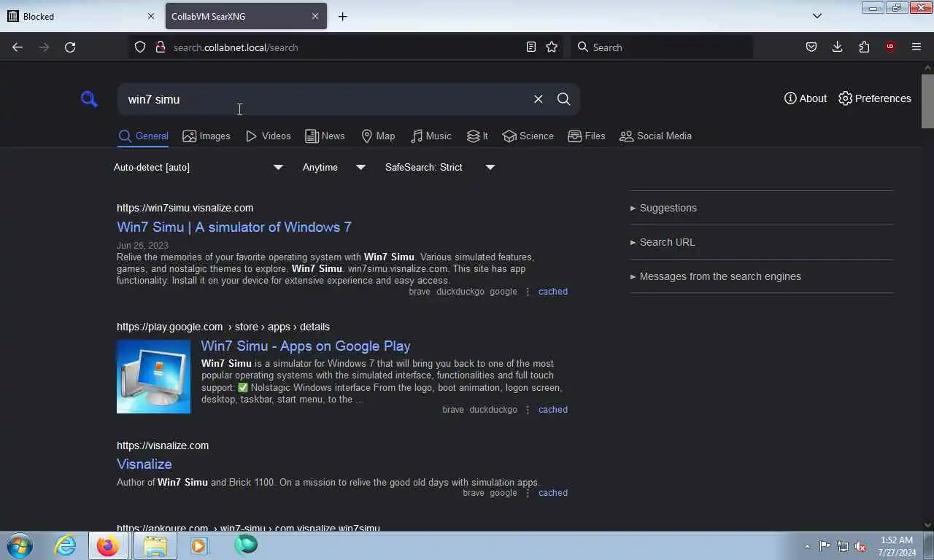Click the tracking protection shield icon
This screenshot has height=560, width=934.
[140, 47]
